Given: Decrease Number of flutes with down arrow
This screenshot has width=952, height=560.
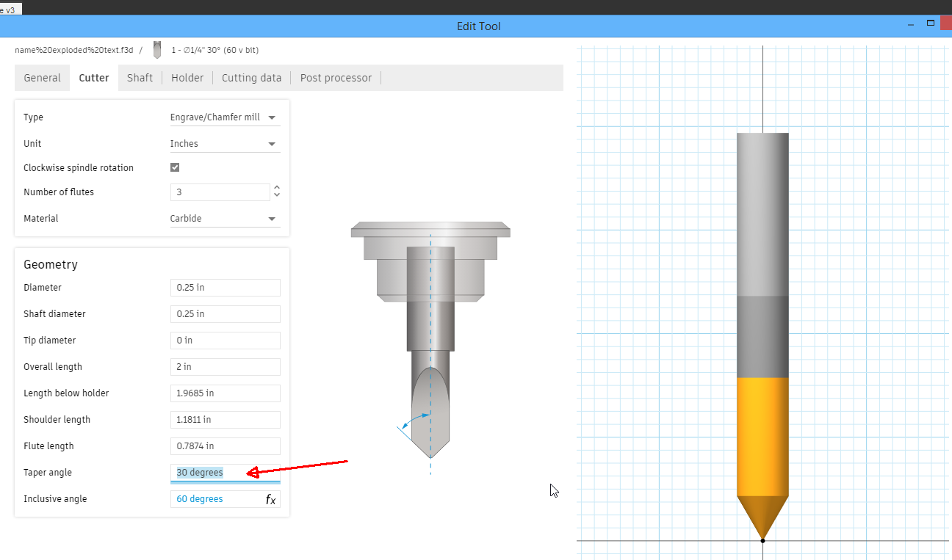Looking at the screenshot, I should [276, 196].
